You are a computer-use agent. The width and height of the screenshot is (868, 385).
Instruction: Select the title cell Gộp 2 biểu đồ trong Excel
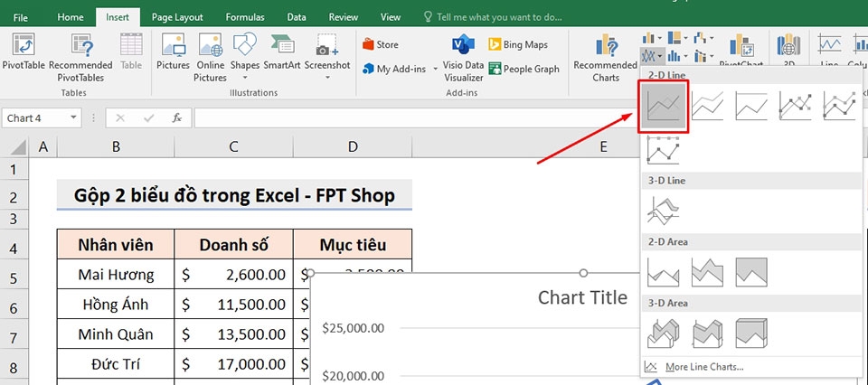[x=235, y=194]
